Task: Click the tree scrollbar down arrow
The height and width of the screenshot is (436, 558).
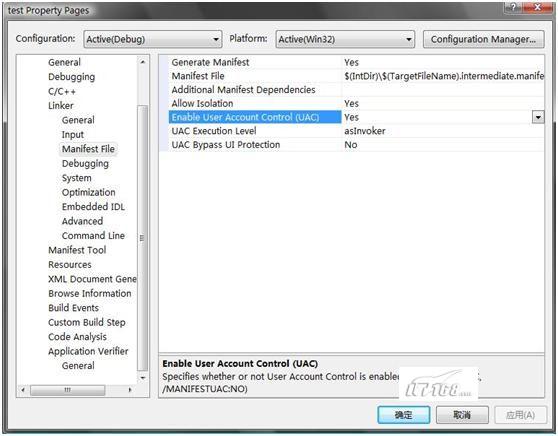Action: pyautogui.click(x=142, y=378)
